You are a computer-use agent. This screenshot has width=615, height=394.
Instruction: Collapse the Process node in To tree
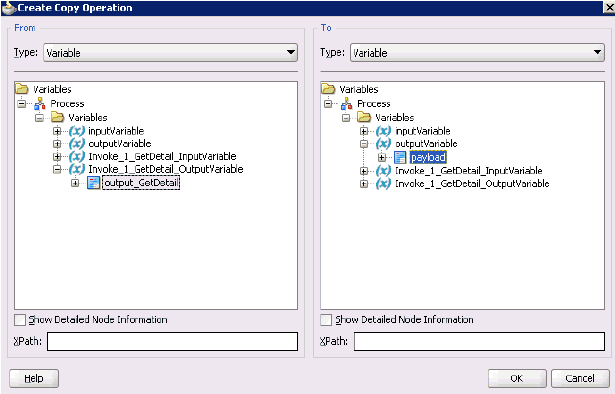coord(328,104)
